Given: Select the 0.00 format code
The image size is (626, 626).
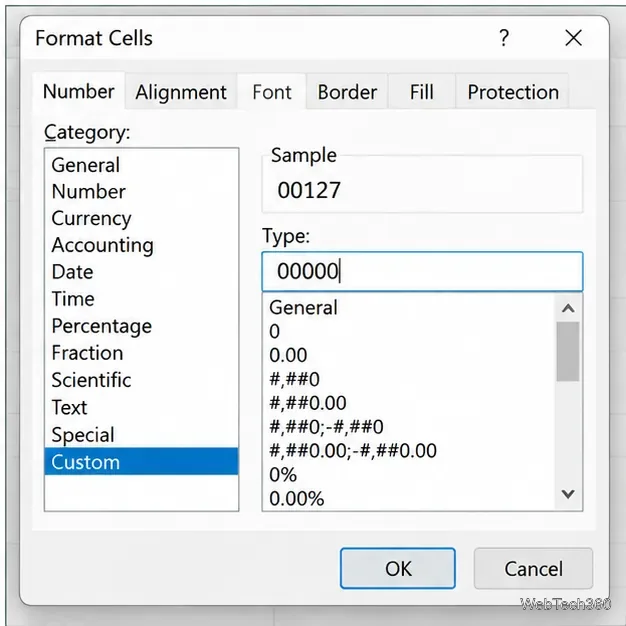Looking at the screenshot, I should click(409, 355).
